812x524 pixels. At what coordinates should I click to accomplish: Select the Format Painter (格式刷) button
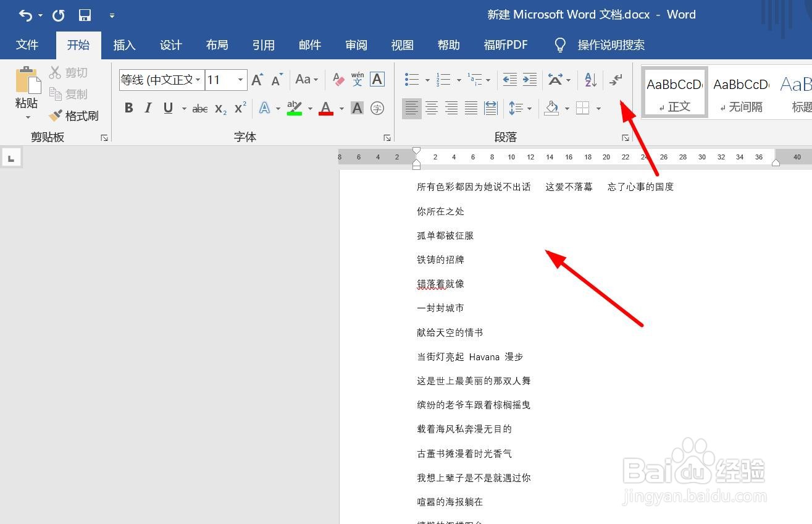[74, 116]
